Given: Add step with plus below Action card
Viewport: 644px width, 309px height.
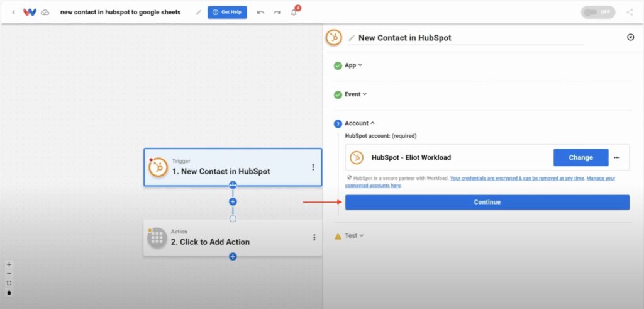Looking at the screenshot, I should pyautogui.click(x=233, y=257).
